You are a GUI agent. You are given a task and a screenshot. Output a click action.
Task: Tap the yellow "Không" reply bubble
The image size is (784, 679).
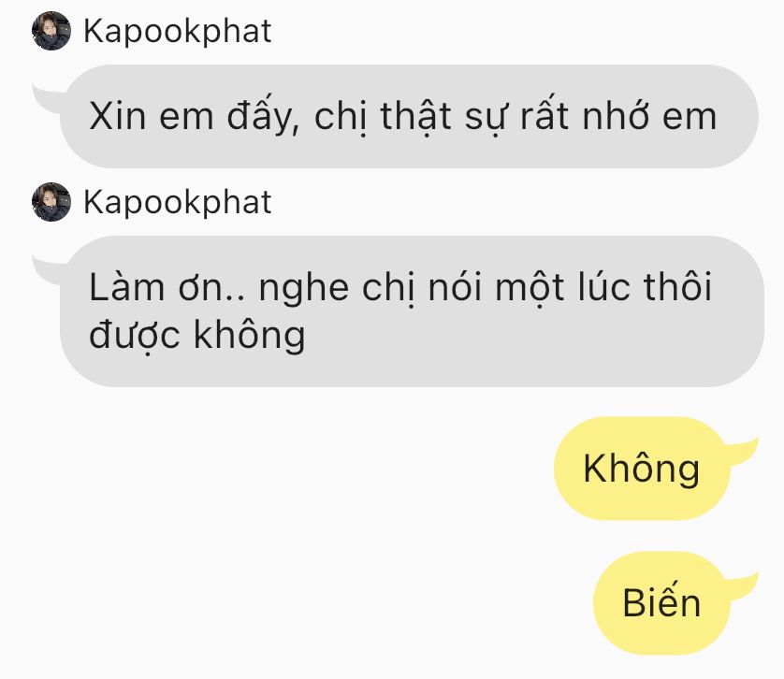641,469
